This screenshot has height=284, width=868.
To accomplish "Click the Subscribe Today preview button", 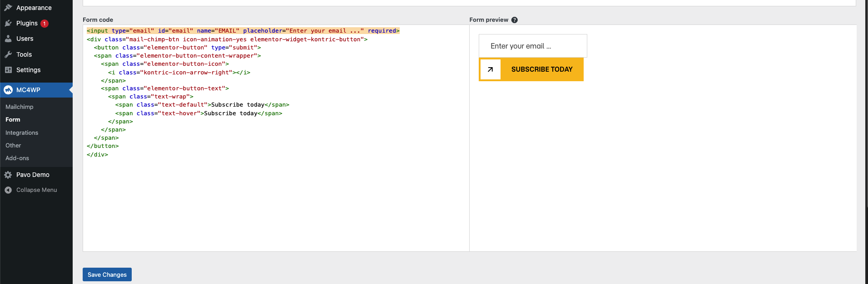I will tap(541, 69).
